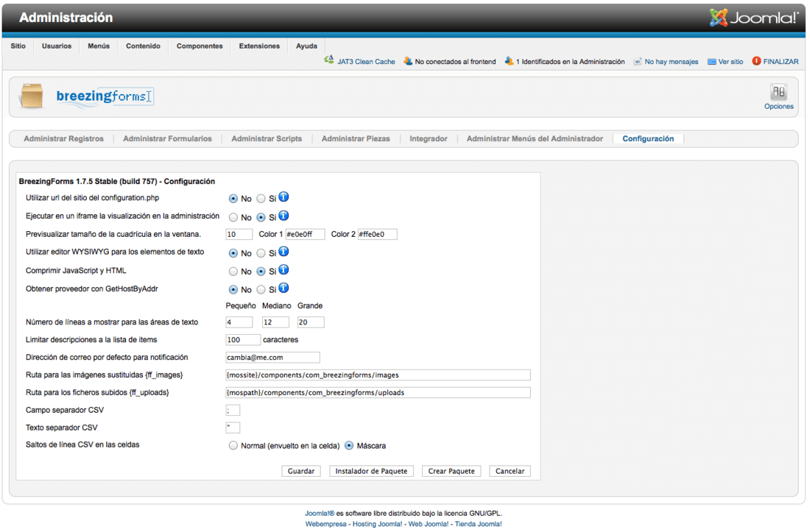Click the Joomla! logo
This screenshot has height=532, width=810.
754,18
